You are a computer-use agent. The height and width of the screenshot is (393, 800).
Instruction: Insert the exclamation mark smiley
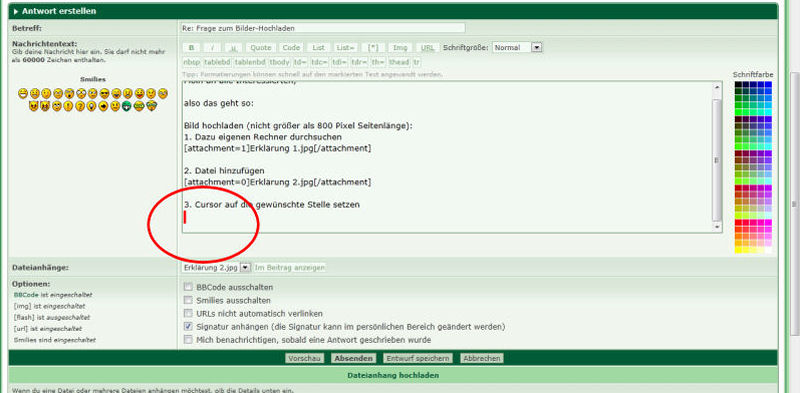[68, 106]
